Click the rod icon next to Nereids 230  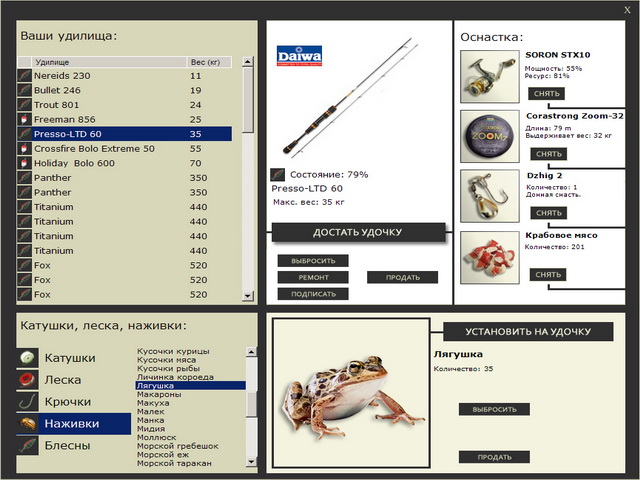click(x=25, y=76)
